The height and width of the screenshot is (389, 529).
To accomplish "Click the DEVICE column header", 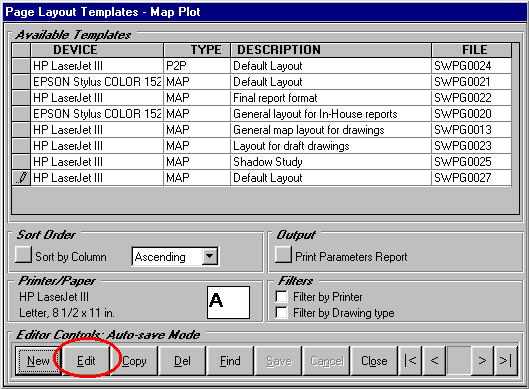I will 97,50.
